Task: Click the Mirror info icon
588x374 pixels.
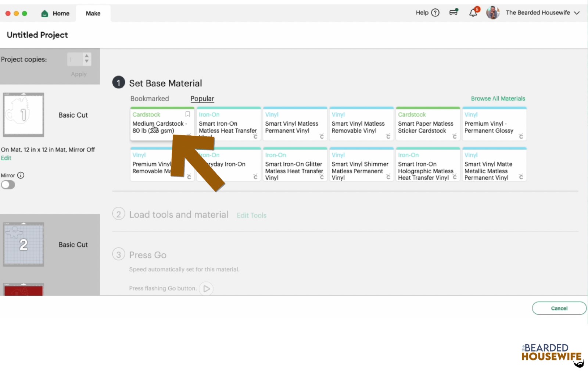Action: 21,175
